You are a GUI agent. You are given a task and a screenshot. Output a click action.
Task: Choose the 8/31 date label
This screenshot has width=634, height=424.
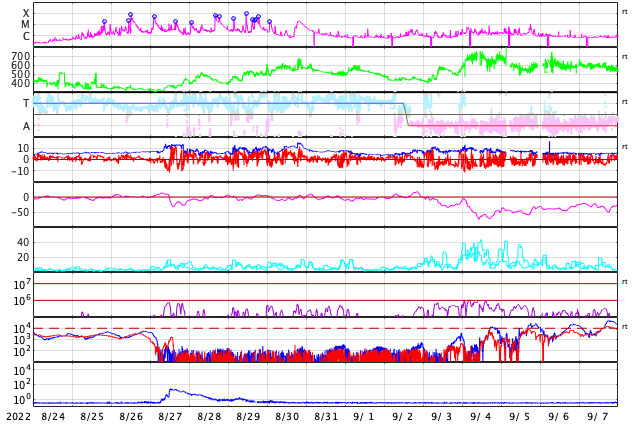(326, 416)
